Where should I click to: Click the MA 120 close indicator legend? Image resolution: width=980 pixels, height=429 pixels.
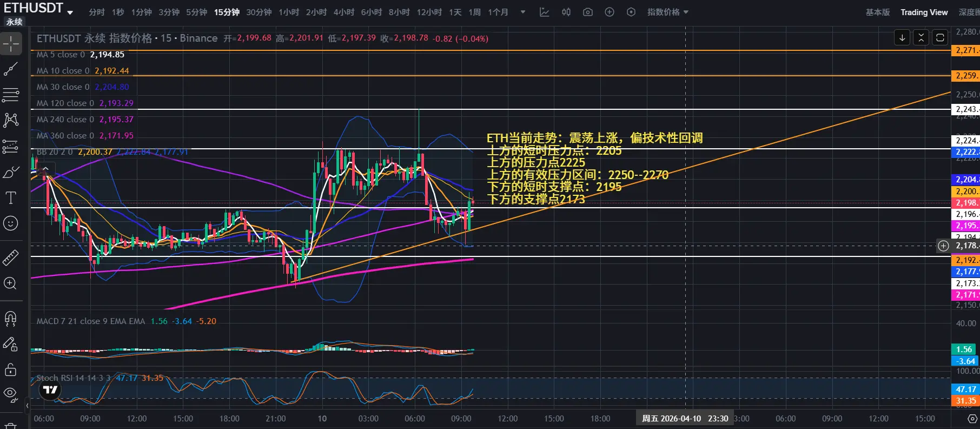[x=85, y=103]
